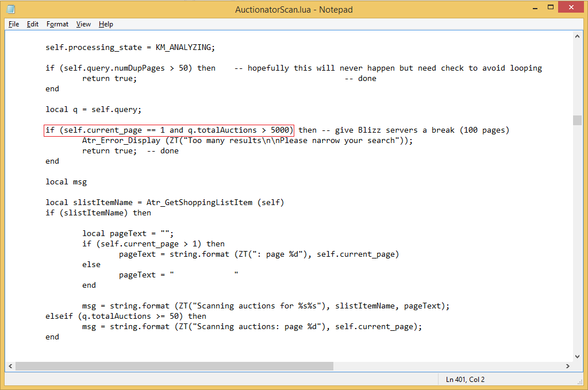Viewport: 588px width, 390px height.
Task: Click 'elseif (q.totalAuctions >= 50) then'
Action: click(x=126, y=316)
